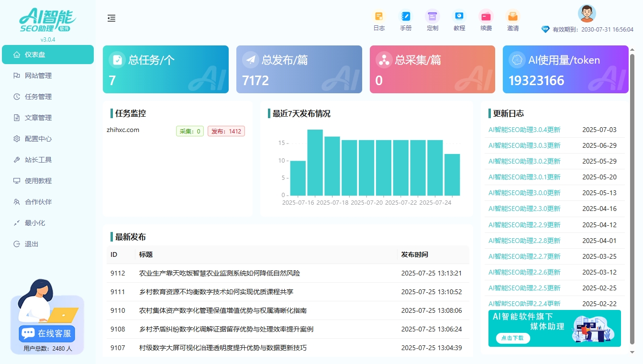This screenshot has height=364, width=643.
Task: Collapse the sidebar using the hamburger icon
Action: click(x=111, y=18)
